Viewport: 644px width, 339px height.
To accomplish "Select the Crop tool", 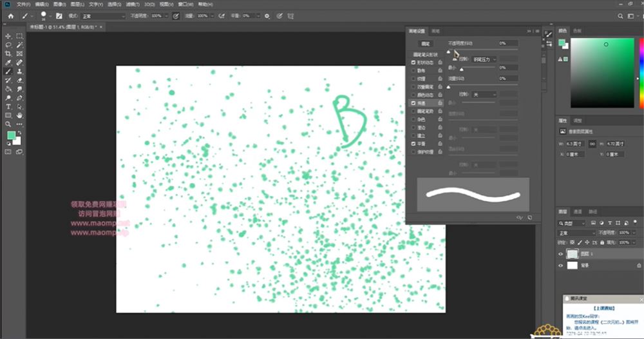I will 8,54.
